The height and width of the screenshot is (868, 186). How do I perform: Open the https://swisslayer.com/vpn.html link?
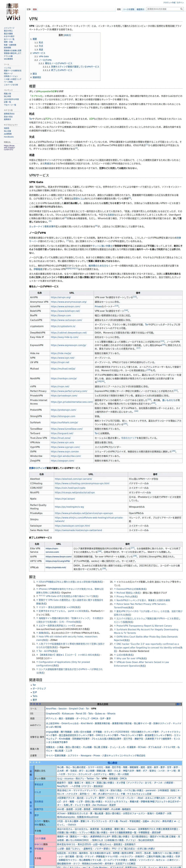pos(72,526)
